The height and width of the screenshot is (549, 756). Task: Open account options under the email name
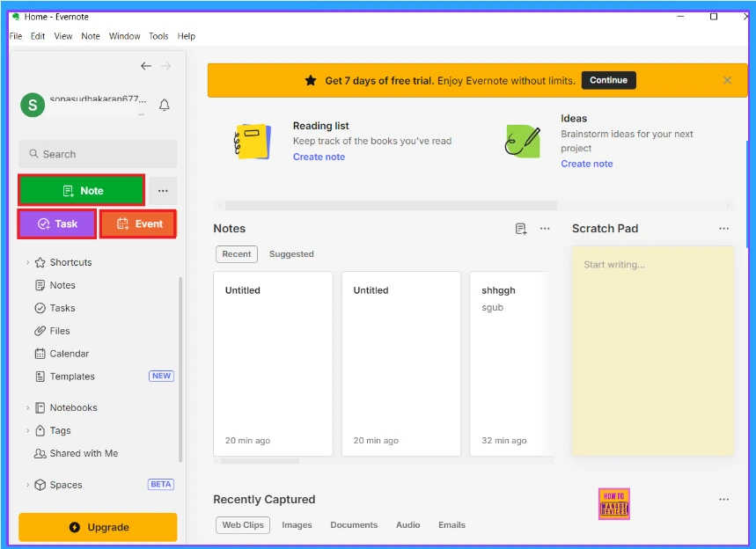[141, 114]
